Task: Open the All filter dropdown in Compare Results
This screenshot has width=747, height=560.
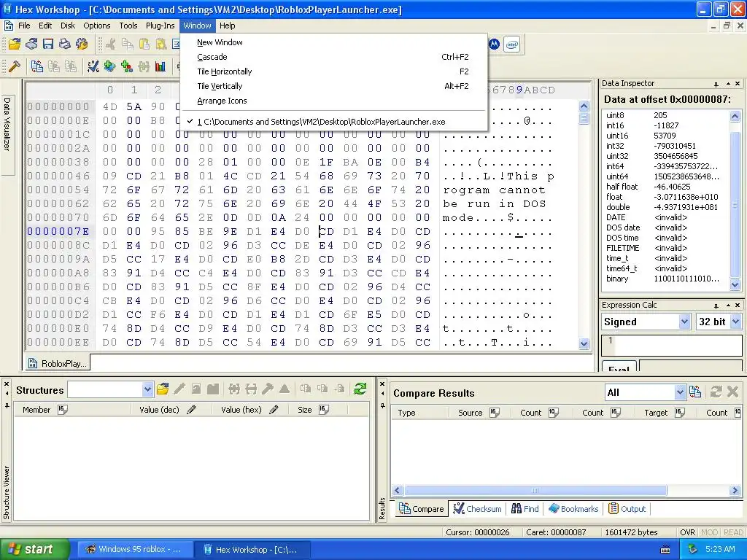Action: point(680,392)
